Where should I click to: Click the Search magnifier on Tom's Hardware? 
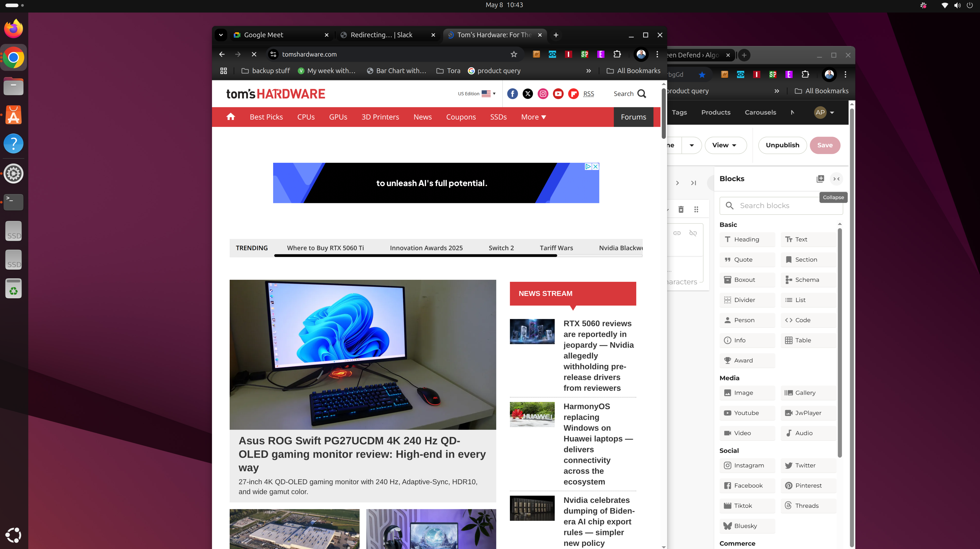[x=641, y=94]
